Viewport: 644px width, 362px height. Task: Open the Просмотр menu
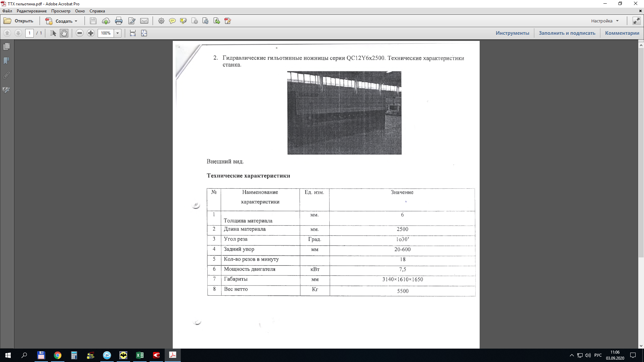click(x=61, y=11)
